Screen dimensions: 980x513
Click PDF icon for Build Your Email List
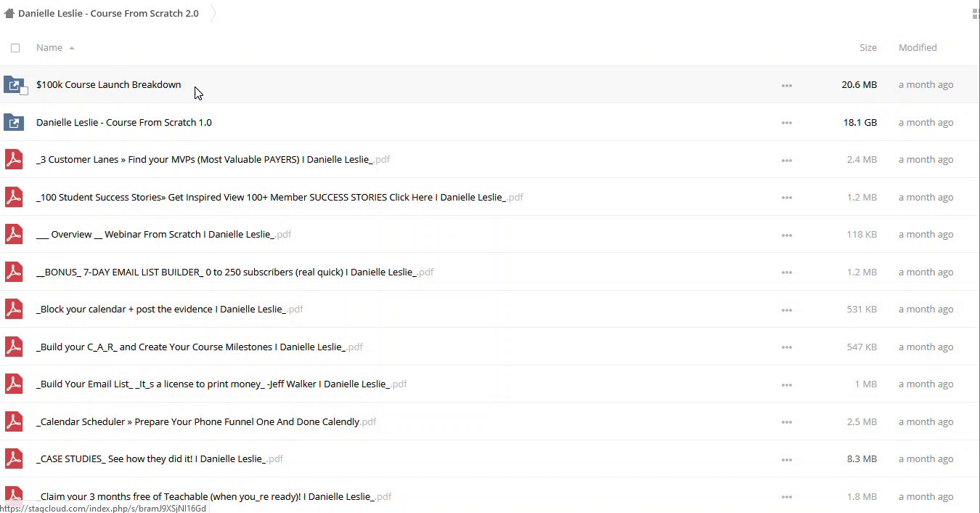pyautogui.click(x=14, y=384)
